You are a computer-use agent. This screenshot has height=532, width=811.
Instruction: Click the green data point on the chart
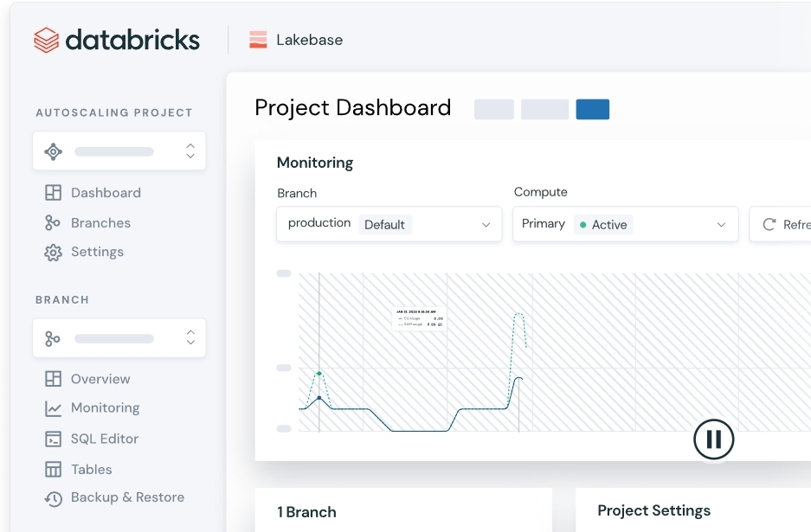[319, 374]
